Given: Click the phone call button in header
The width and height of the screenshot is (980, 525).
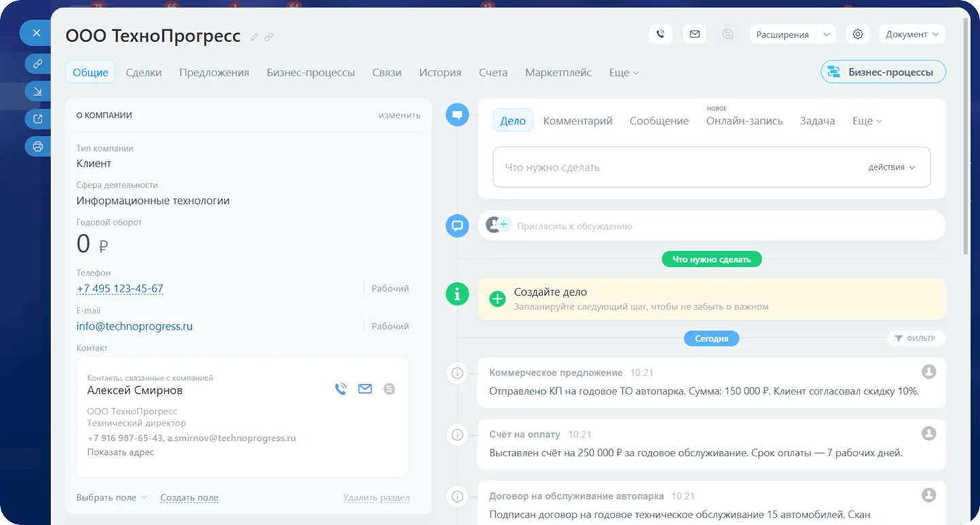Looking at the screenshot, I should point(661,34).
